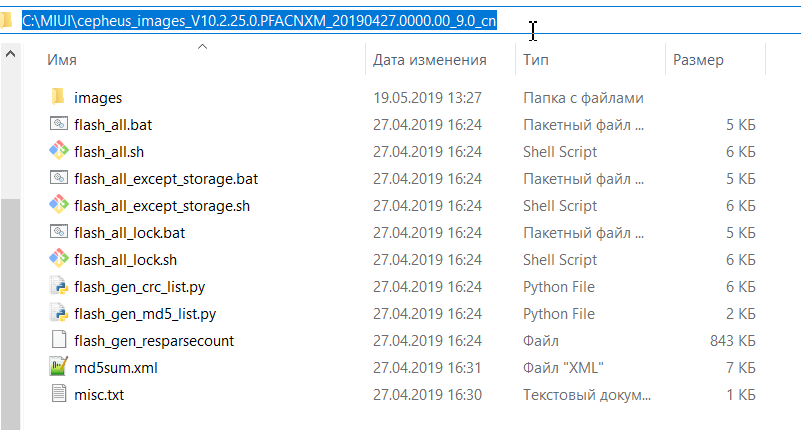Click the highlighted address bar path
The image size is (801, 430).
(260, 21)
